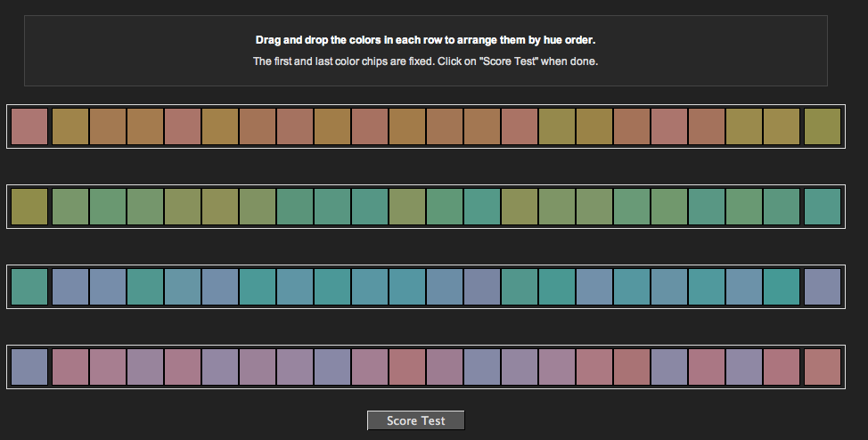Pick the second chip in the second row
The image size is (868, 440).
pyautogui.click(x=70, y=207)
